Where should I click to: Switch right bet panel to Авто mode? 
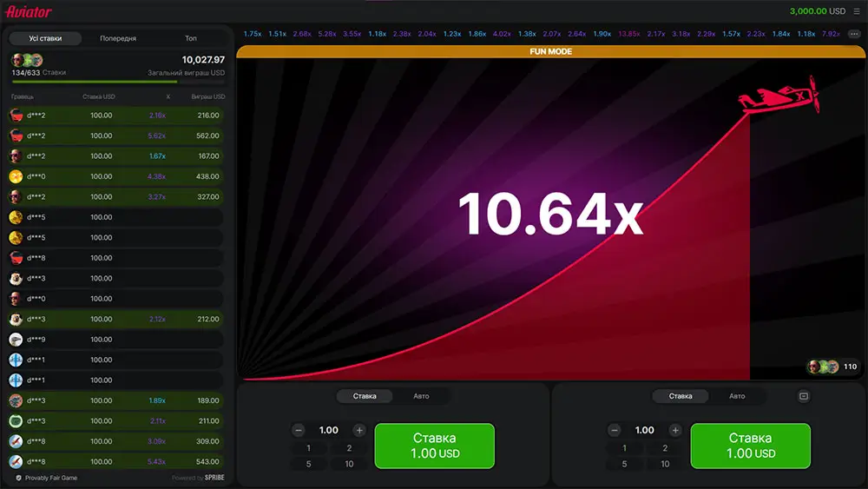[x=737, y=396]
